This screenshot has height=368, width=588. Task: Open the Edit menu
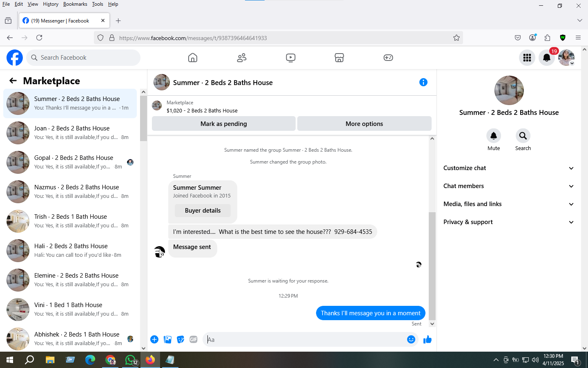[x=19, y=4]
